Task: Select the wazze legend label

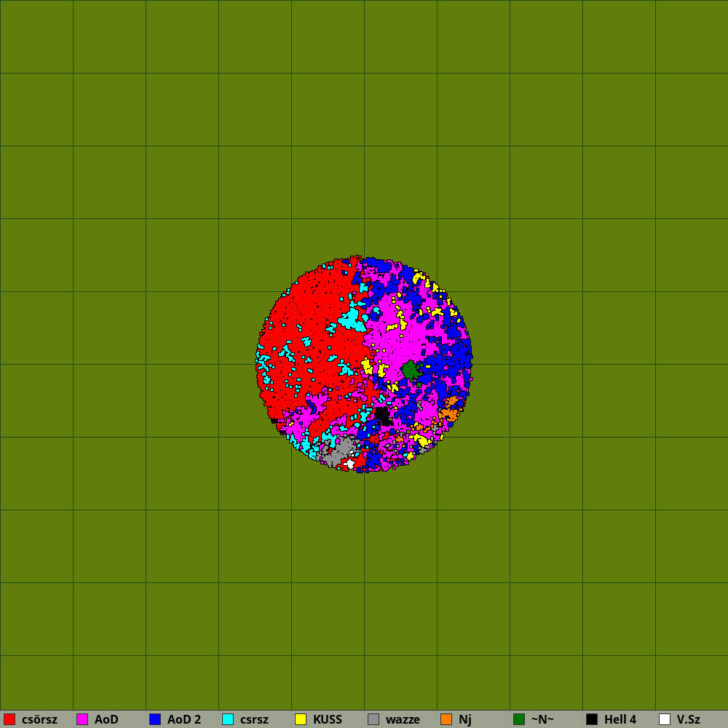Action: click(x=403, y=720)
